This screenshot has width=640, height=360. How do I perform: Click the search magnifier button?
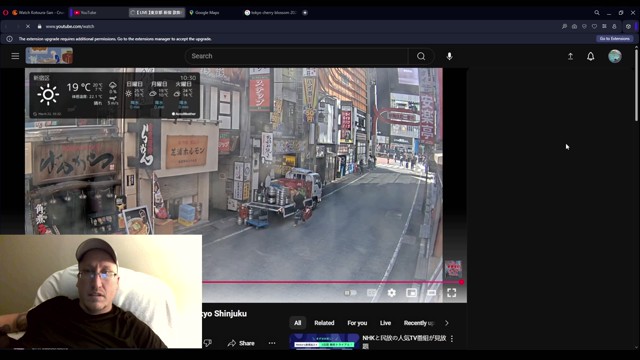click(x=421, y=56)
